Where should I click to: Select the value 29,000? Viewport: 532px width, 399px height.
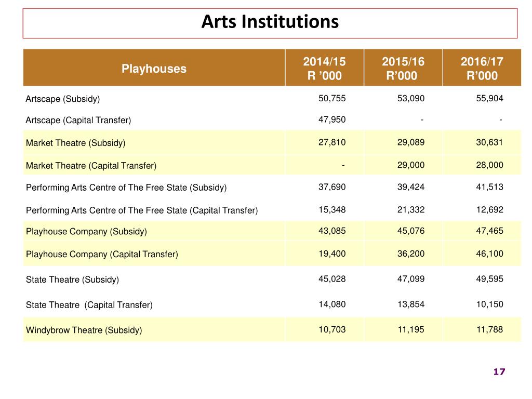coord(411,165)
